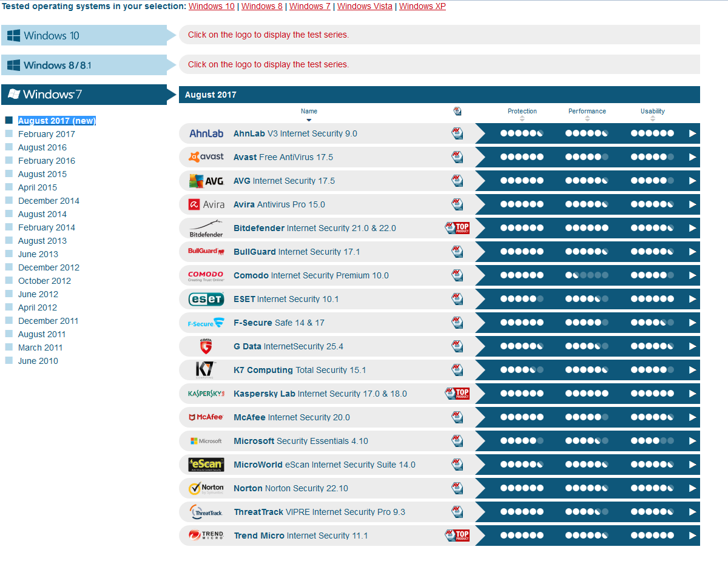The width and height of the screenshot is (728, 561).
Task: Select October 2012 test series
Action: click(x=44, y=281)
